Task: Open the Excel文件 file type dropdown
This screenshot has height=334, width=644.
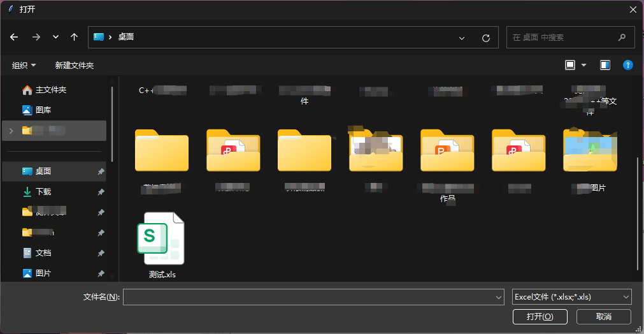Action: click(572, 296)
